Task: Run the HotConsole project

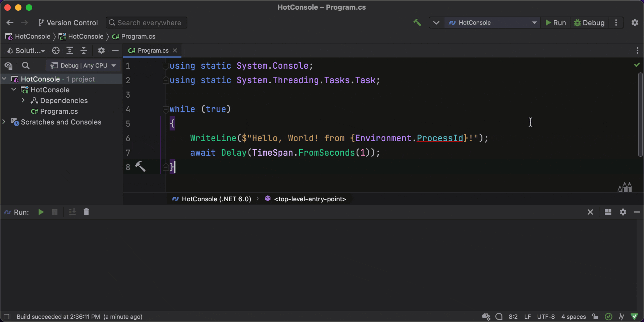Action: coord(555,22)
